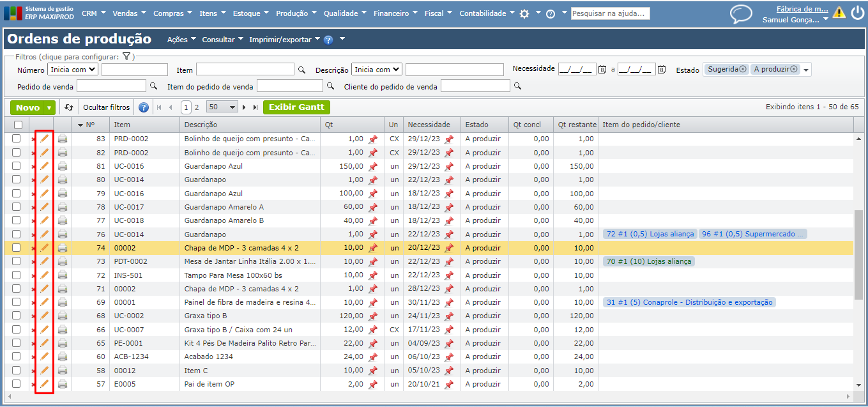Click the yellow warning alert icon
The width and height of the screenshot is (868, 407).
coord(839,13)
